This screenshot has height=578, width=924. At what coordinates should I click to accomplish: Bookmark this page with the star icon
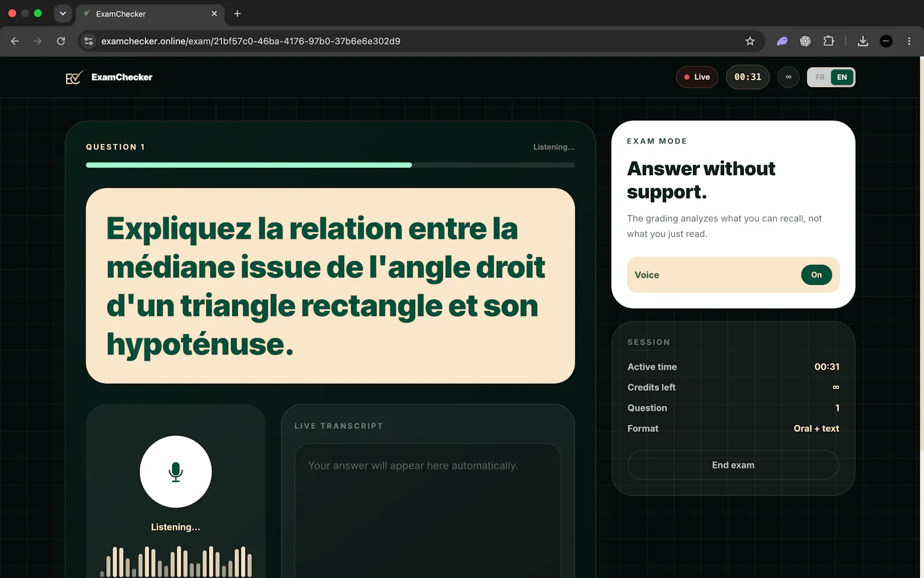tap(750, 41)
